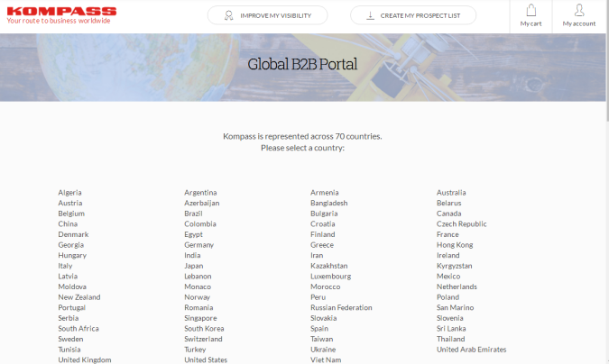This screenshot has width=609, height=364.
Task: Select Viet Nam country link
Action: [326, 359]
